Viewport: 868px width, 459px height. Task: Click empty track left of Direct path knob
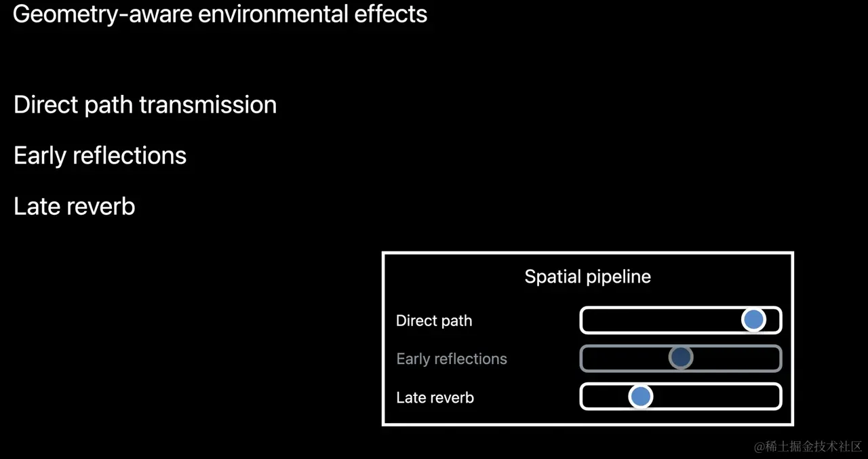[661, 320]
